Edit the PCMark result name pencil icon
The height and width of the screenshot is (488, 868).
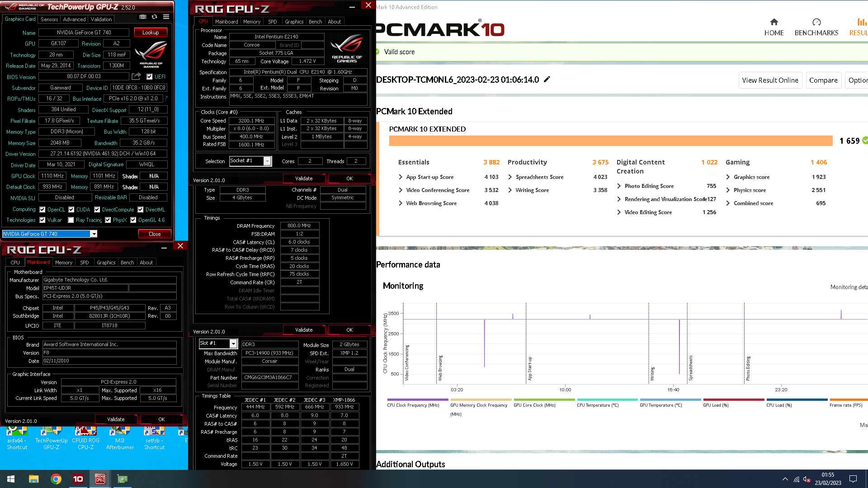tap(547, 80)
